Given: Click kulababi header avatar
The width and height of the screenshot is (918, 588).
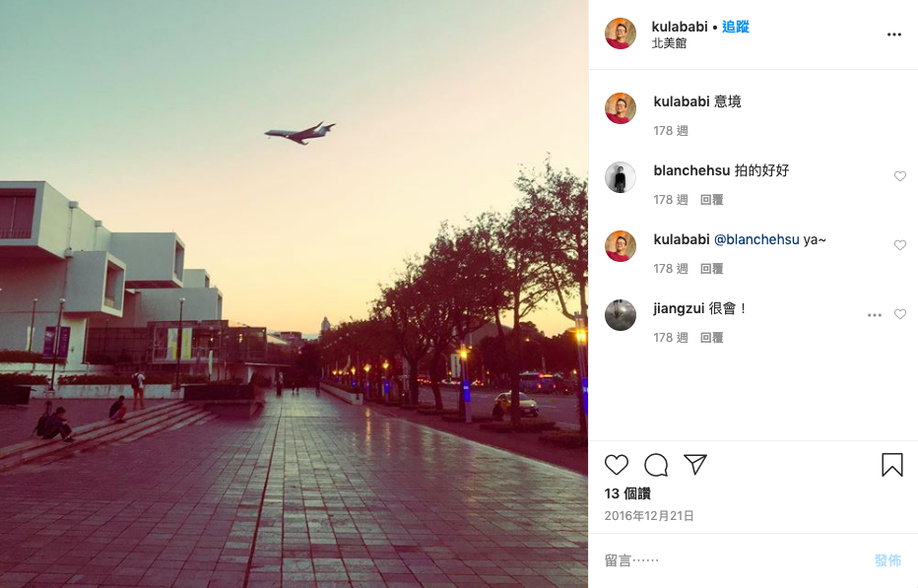Looking at the screenshot, I should 621,33.
